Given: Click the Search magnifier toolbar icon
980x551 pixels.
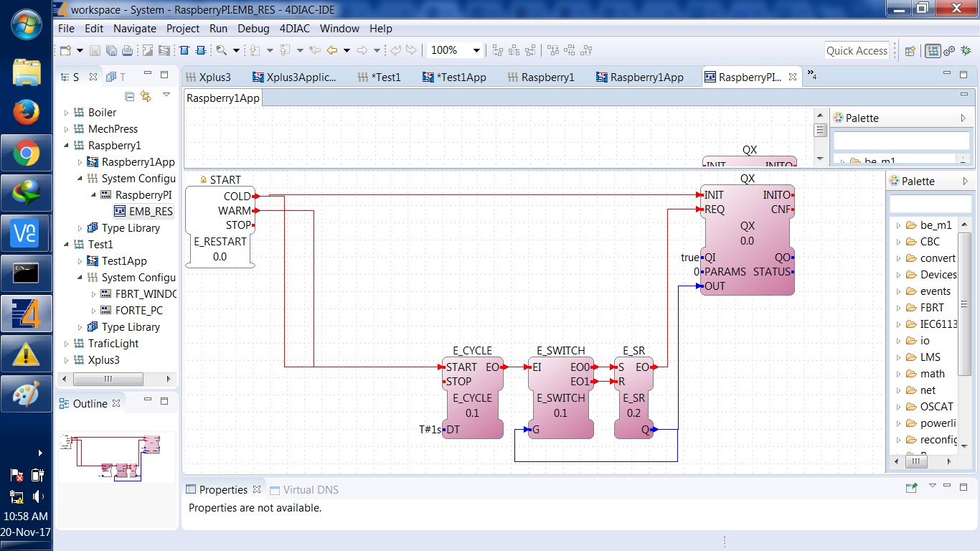Looking at the screenshot, I should click(221, 50).
